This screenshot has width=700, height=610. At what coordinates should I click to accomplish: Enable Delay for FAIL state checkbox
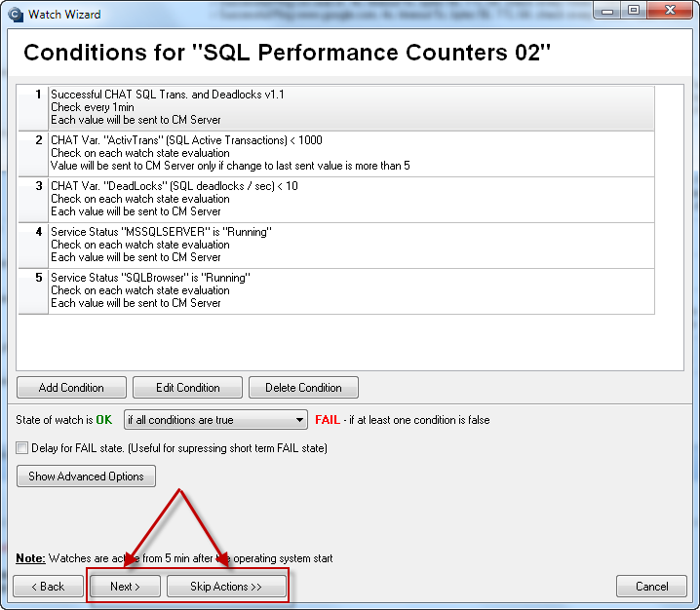pos(21,447)
